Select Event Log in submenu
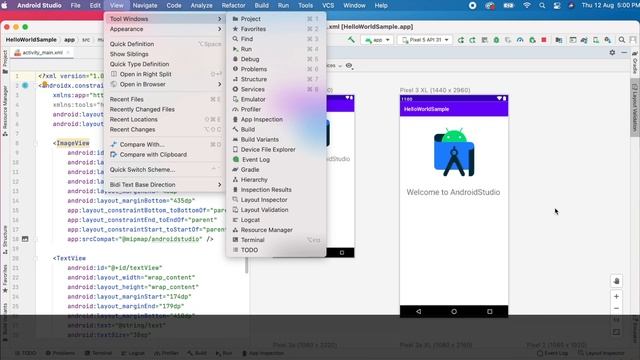 pos(276,160)
